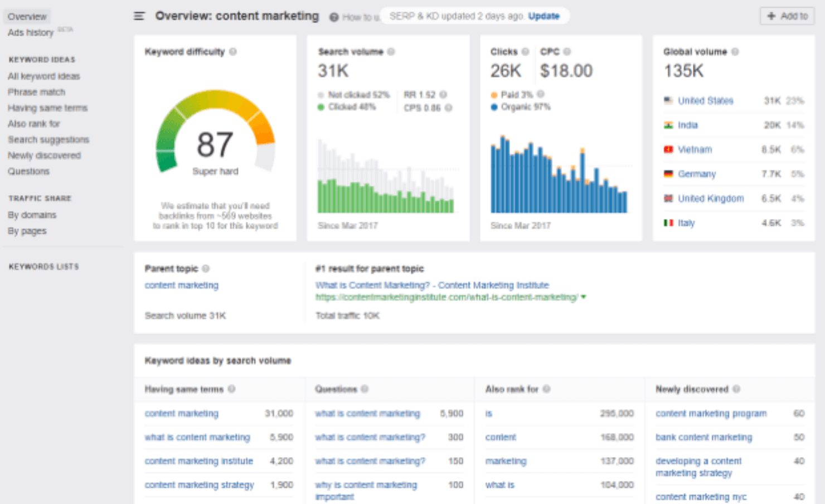
Task: Switch to Phrase match in the sidebar
Action: [36, 91]
